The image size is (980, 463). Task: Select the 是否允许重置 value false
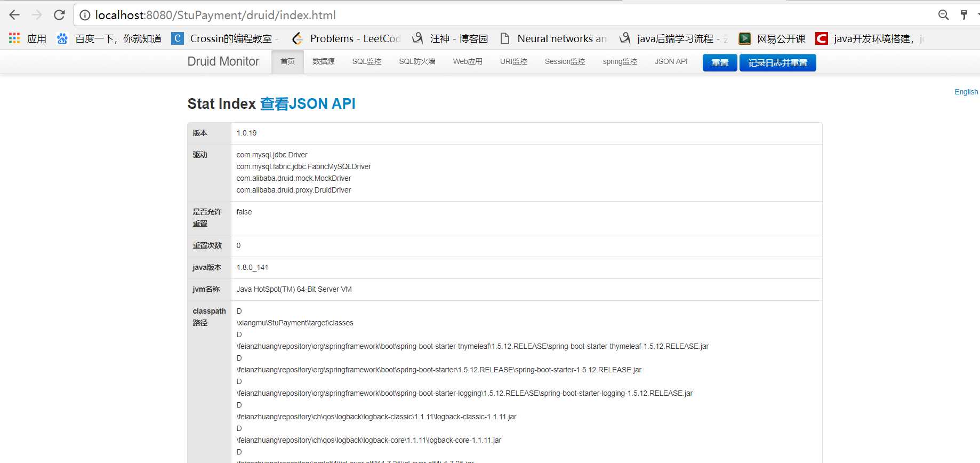click(x=244, y=212)
